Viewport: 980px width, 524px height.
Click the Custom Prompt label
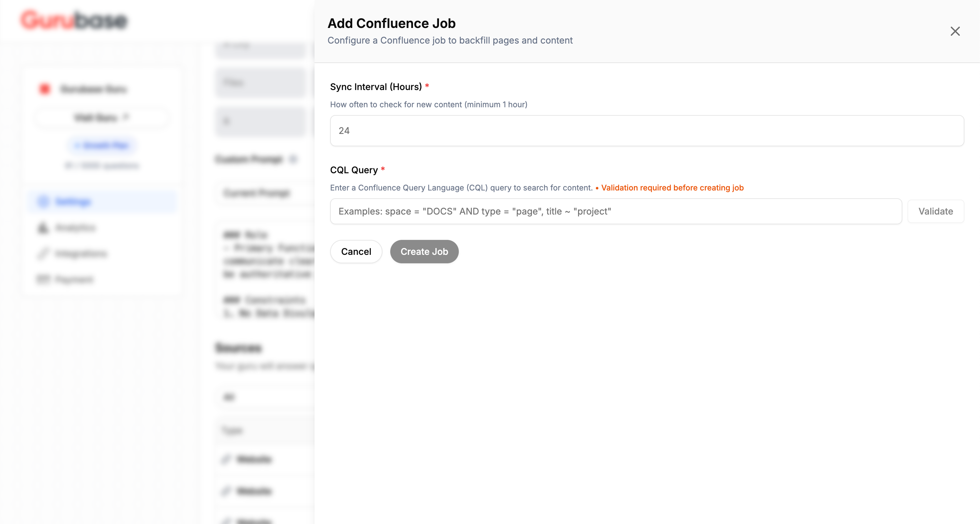point(249,159)
